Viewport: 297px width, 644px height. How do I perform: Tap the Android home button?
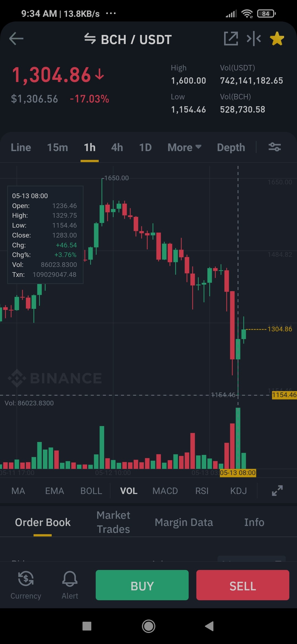tap(148, 626)
